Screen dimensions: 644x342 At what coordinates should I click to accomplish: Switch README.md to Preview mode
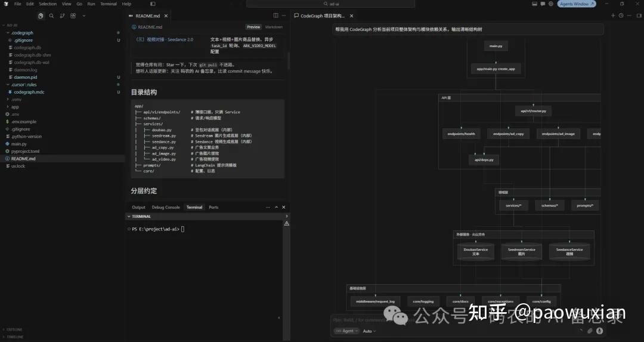[253, 27]
